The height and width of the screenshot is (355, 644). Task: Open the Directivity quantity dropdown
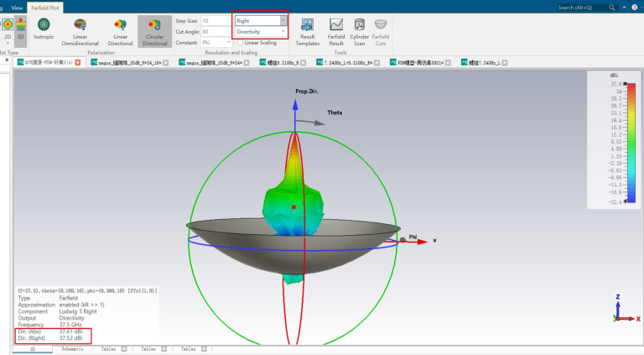[283, 32]
